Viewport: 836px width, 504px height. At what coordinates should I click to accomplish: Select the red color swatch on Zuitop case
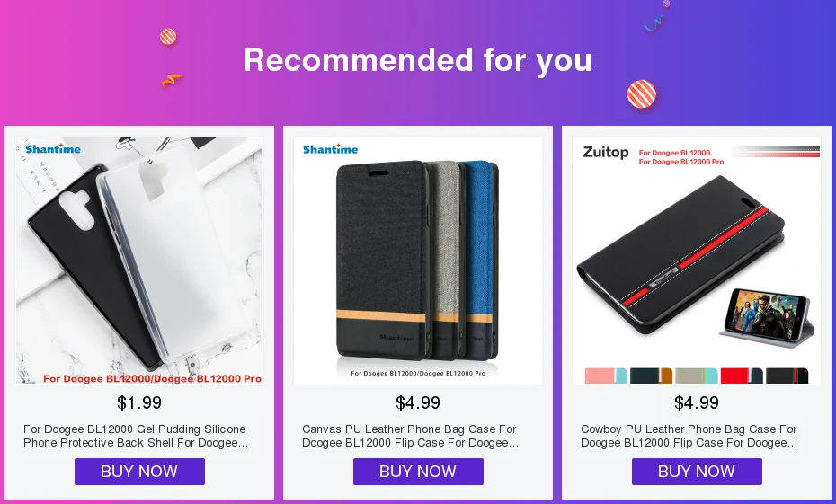point(742,376)
